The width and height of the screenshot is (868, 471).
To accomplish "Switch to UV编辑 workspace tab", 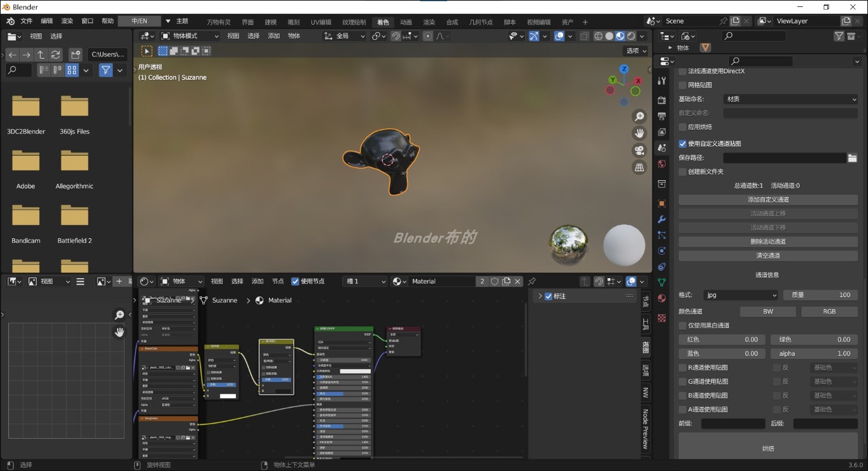I will pos(321,22).
